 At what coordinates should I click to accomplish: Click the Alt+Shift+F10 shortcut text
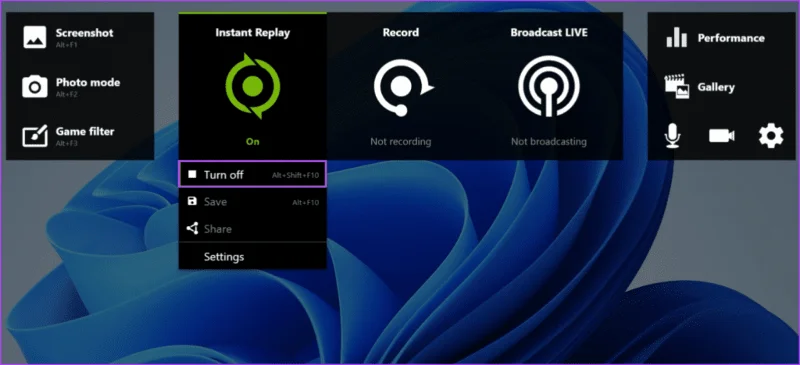[295, 176]
